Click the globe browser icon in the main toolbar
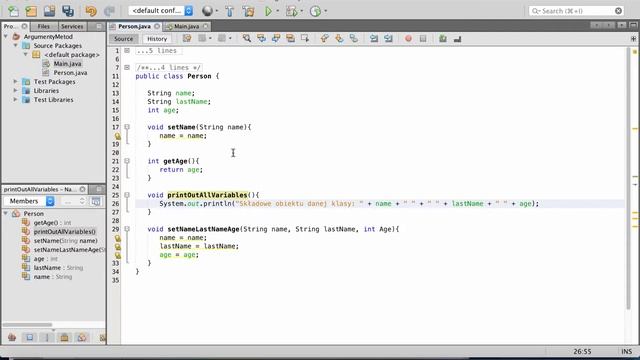The height and width of the screenshot is (360, 640). 207,11
